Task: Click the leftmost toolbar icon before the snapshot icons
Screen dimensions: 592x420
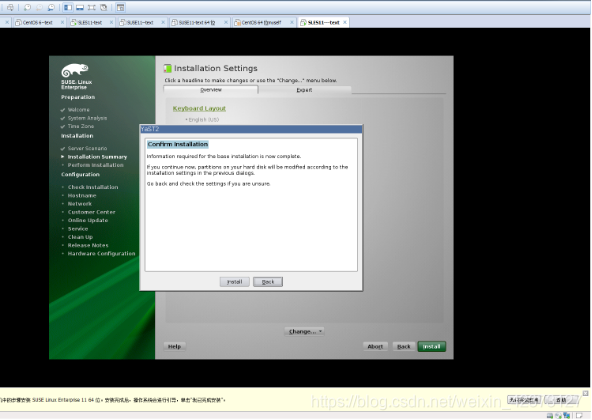Action: click(10, 7)
